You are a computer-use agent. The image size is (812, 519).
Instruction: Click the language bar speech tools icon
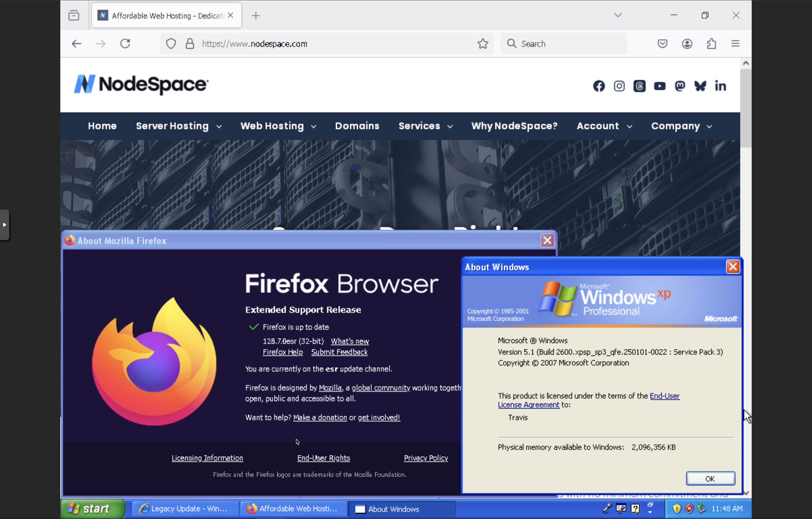(621, 508)
